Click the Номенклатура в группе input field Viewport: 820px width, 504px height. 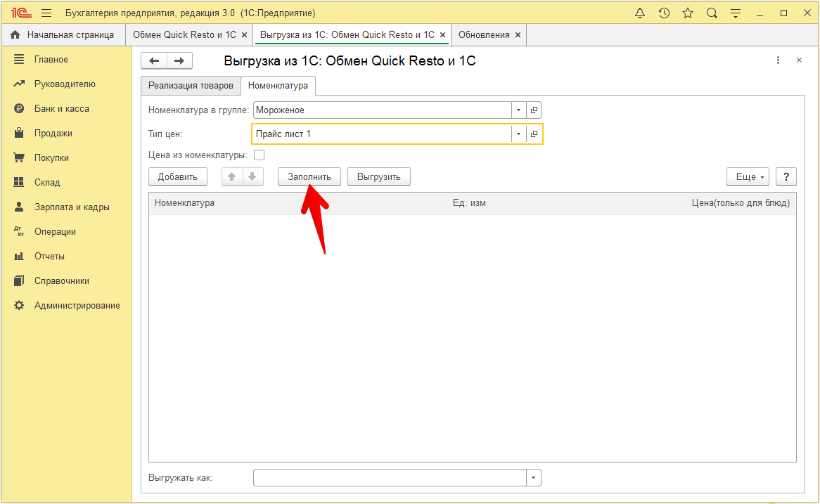383,110
